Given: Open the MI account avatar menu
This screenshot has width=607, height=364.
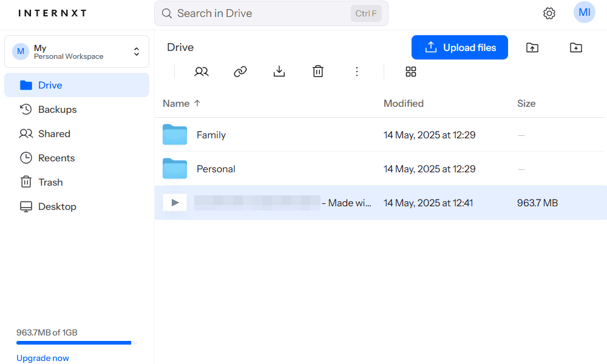Looking at the screenshot, I should point(584,12).
